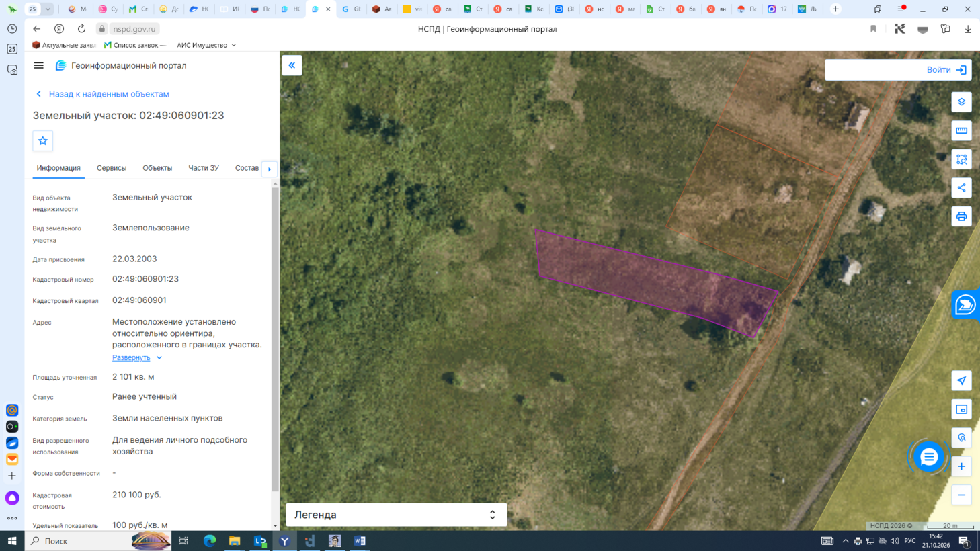Open the Windows Start menu

[x=12, y=541]
